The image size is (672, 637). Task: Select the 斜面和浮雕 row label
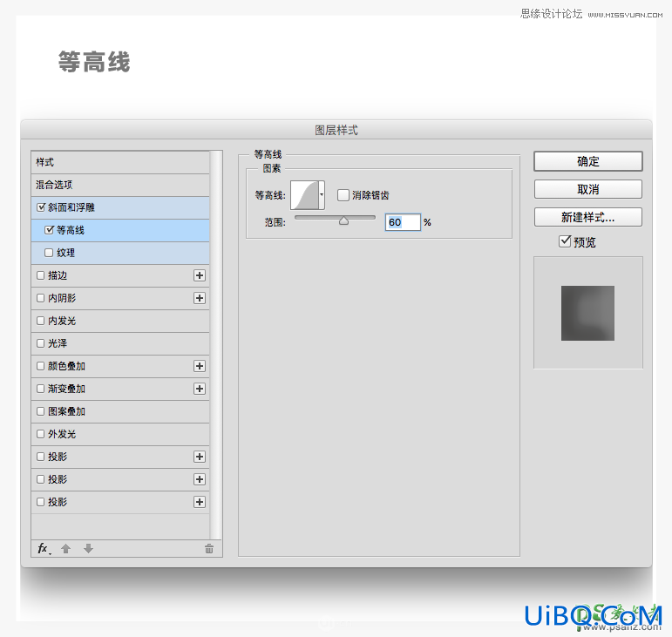coord(71,207)
